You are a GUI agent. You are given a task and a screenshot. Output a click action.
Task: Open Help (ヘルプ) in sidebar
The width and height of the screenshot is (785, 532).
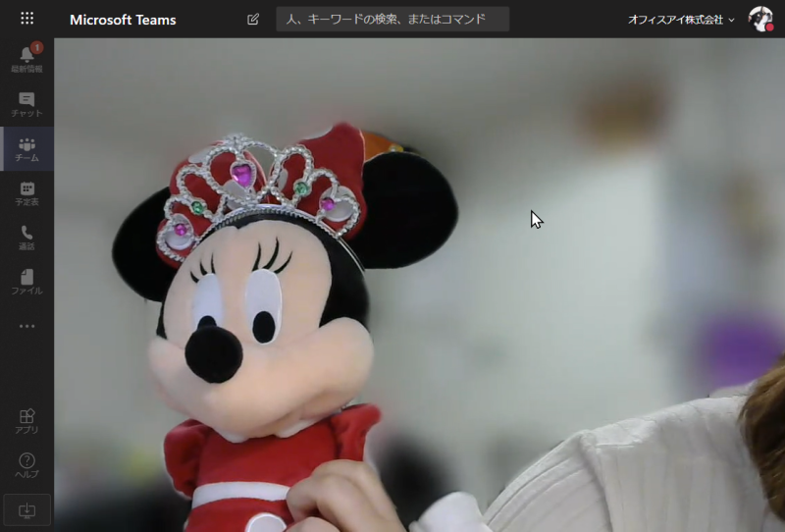point(27,465)
